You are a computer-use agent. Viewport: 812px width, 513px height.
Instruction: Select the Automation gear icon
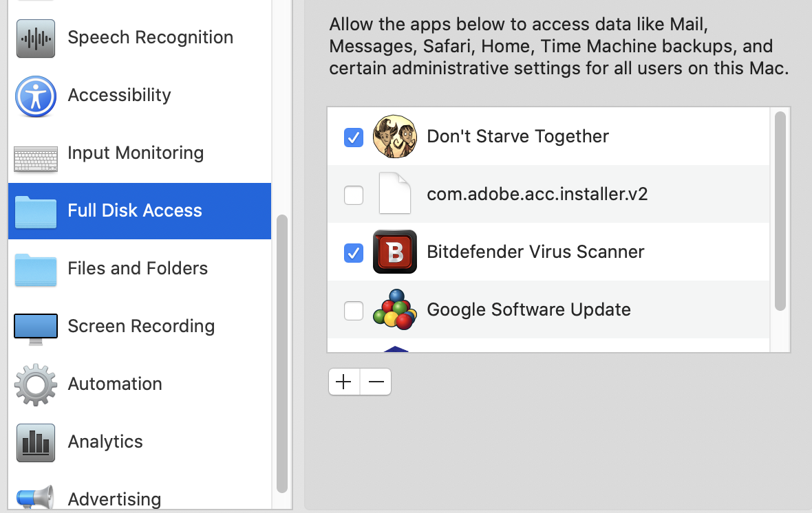click(x=35, y=384)
